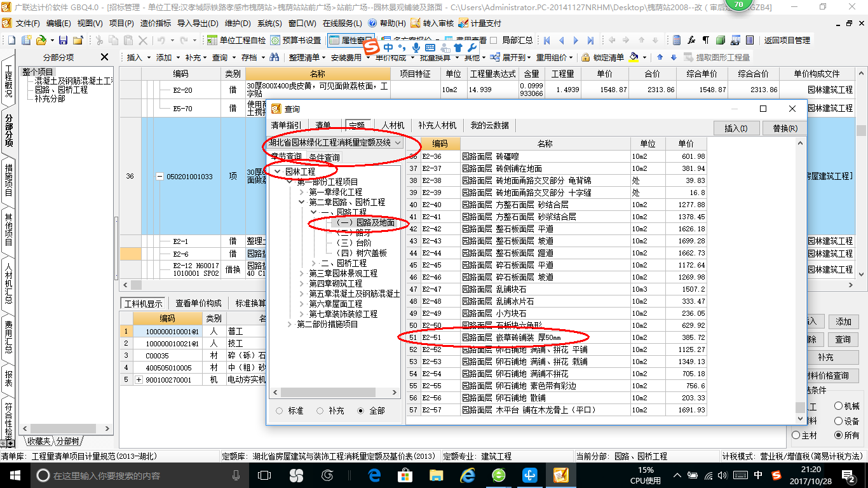Jump to first record arrow icon
This screenshot has height=488, width=868.
(x=546, y=40)
